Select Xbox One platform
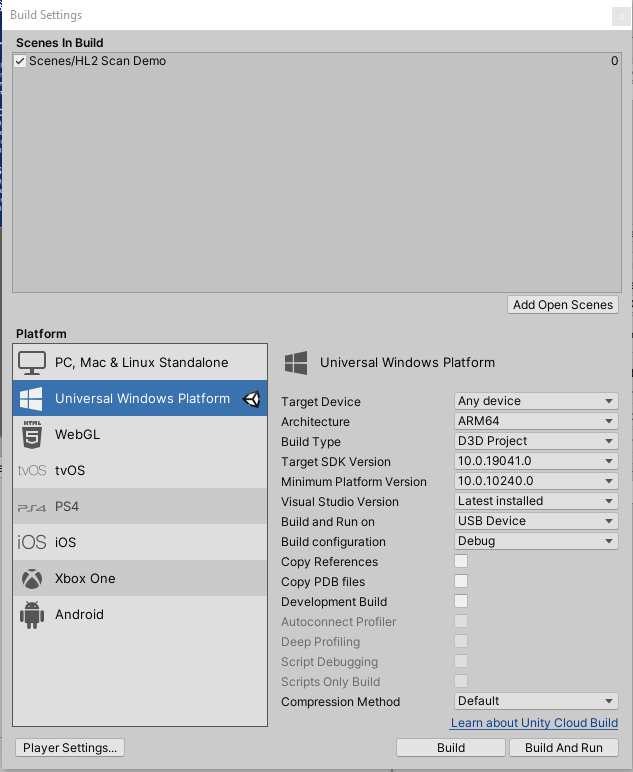The image size is (633, 772). pyautogui.click(x=140, y=578)
